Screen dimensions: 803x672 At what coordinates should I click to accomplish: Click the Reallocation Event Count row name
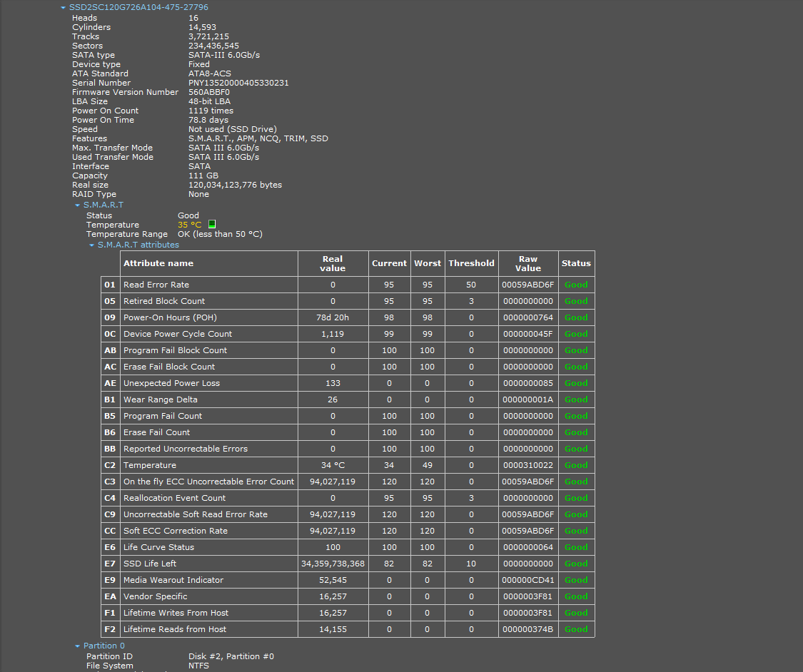[175, 497]
